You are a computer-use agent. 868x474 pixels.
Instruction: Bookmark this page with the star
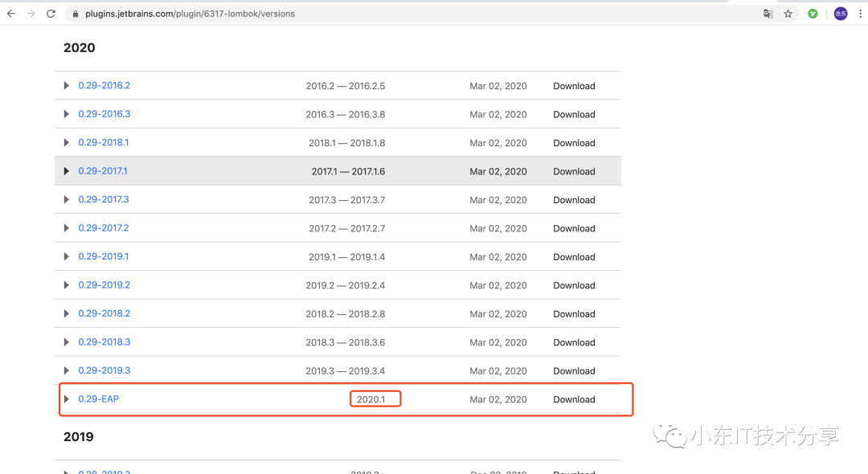point(788,14)
